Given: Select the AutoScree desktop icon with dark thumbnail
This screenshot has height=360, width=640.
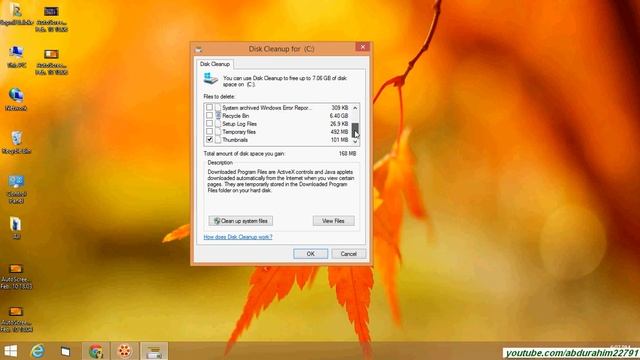Looking at the screenshot, I should pyautogui.click(x=51, y=18).
